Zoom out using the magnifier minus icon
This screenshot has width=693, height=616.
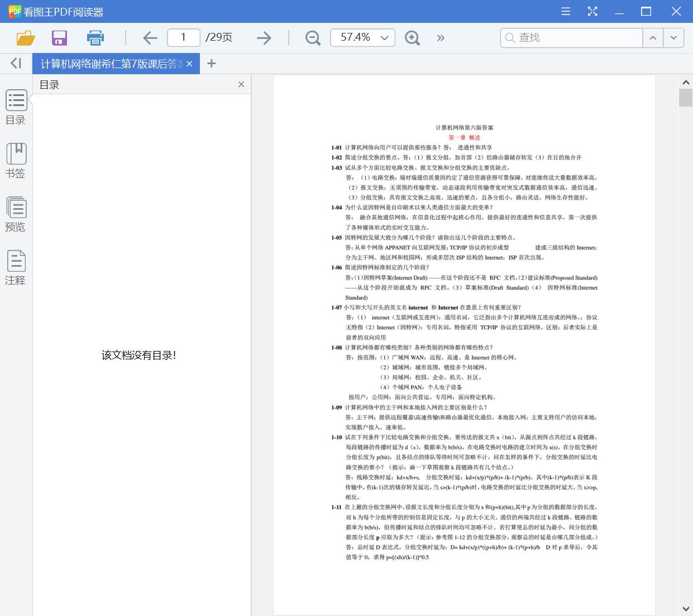[x=312, y=37]
